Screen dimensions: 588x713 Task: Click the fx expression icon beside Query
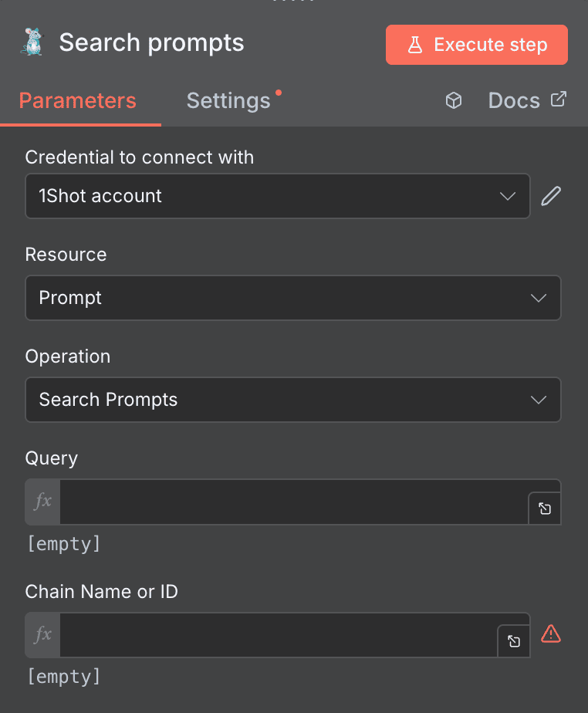pyautogui.click(x=42, y=502)
